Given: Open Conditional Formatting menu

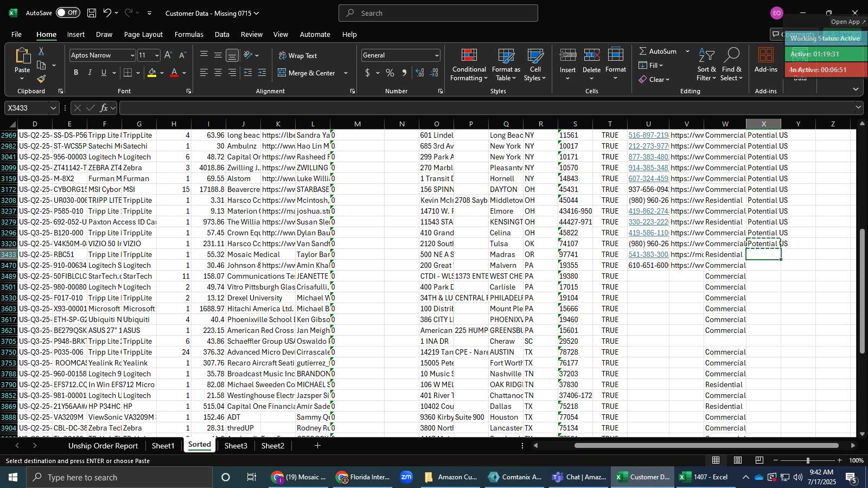Looking at the screenshot, I should (x=469, y=65).
